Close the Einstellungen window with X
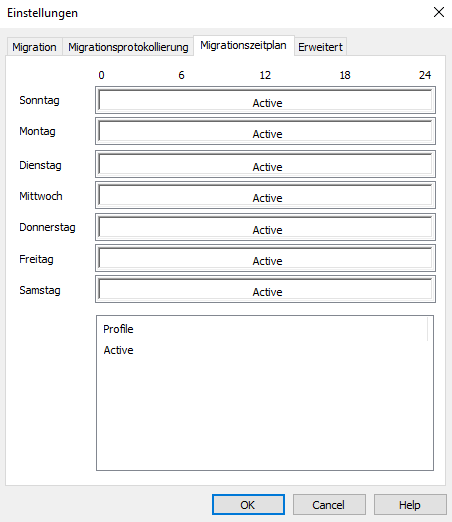The height and width of the screenshot is (522, 452). (439, 12)
